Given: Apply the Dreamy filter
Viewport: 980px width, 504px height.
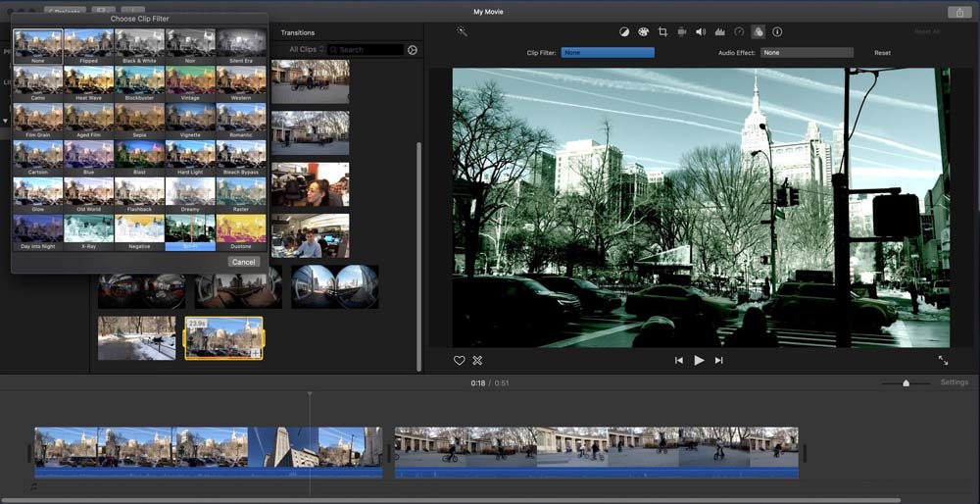Looking at the screenshot, I should (190, 195).
